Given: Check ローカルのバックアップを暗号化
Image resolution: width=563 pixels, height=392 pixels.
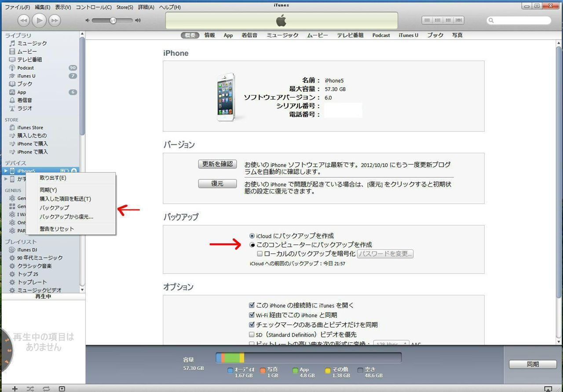Looking at the screenshot, I should click(x=260, y=254).
